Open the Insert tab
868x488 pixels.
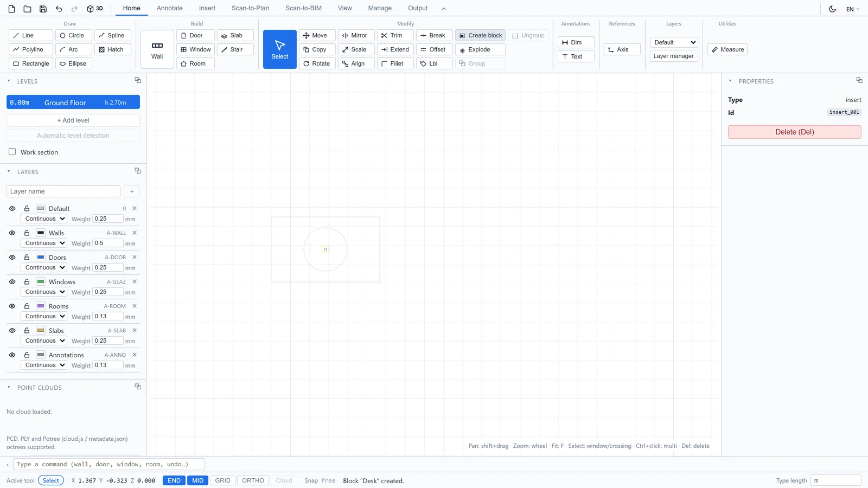(207, 8)
